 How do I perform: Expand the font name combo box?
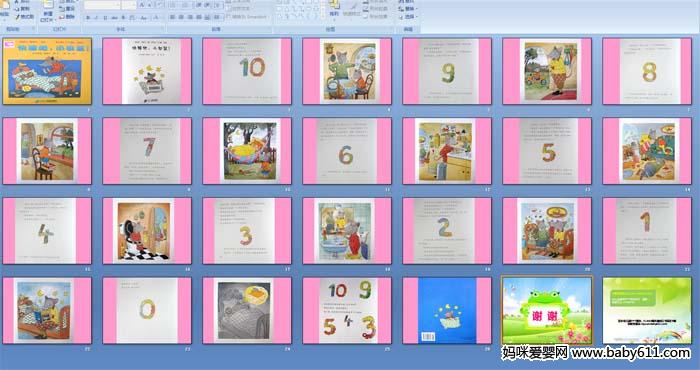pos(102,5)
